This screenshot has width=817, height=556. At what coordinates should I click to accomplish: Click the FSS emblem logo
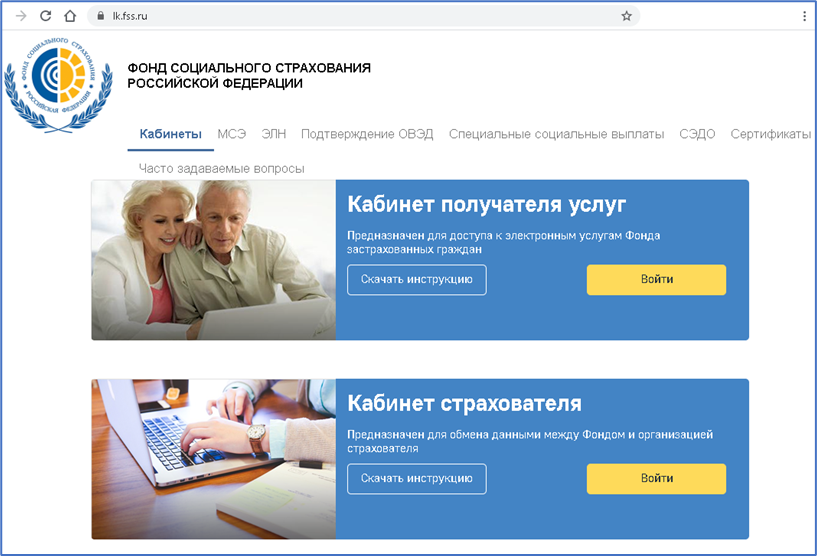pos(58,83)
